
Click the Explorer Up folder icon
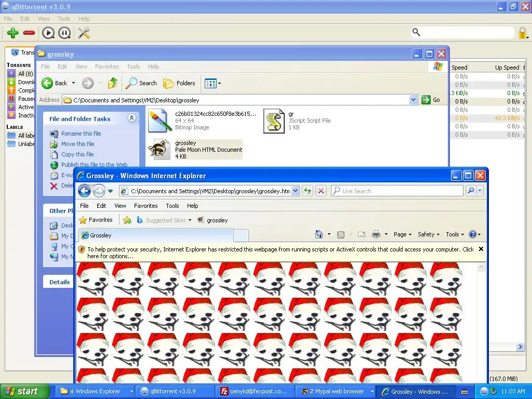(112, 83)
